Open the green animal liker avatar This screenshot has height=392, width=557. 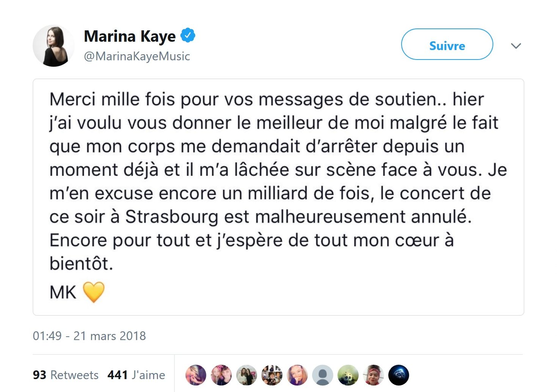point(348,375)
